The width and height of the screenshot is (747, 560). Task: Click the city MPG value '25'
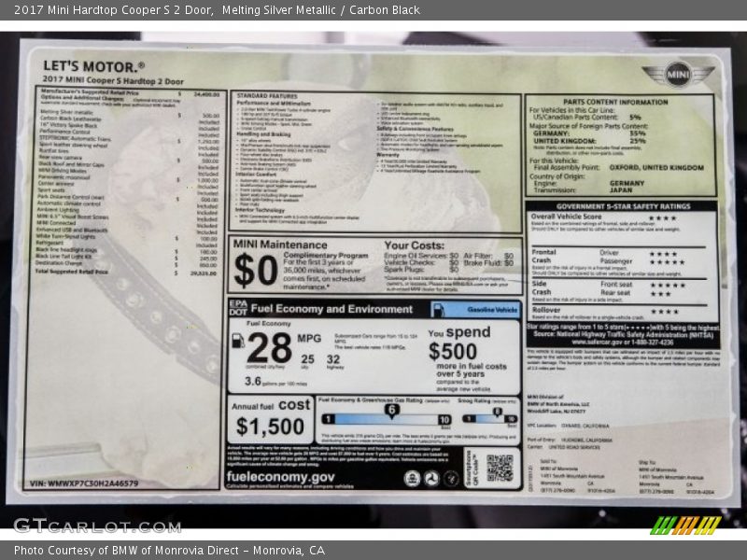coord(308,359)
